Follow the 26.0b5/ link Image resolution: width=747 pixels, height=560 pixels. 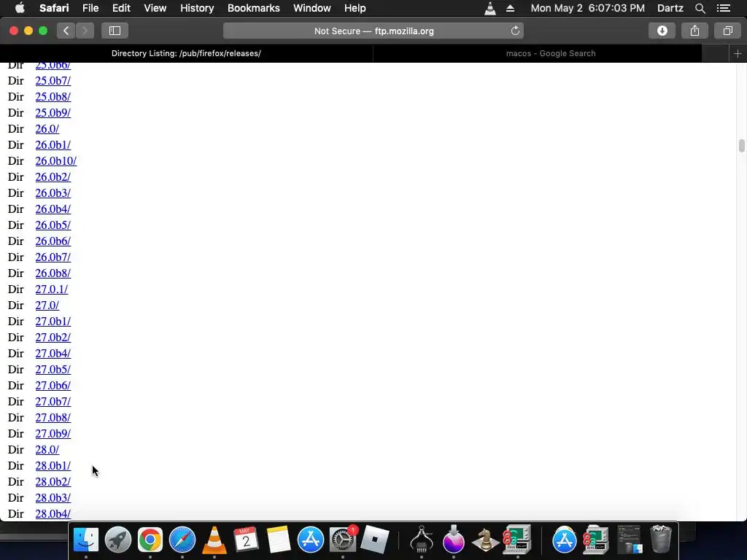[x=53, y=225]
